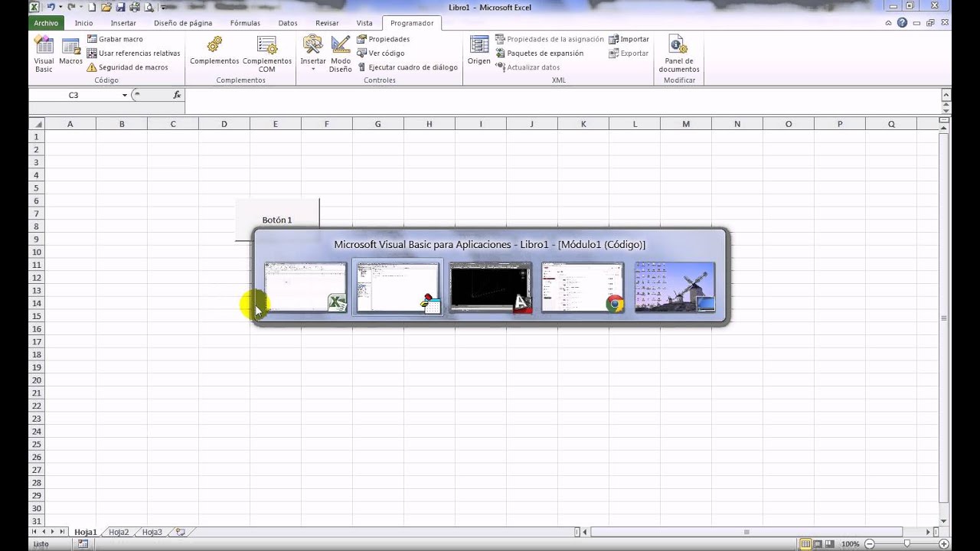The height and width of the screenshot is (551, 980).
Task: Select the Desktop thumbnail in task switcher
Action: point(675,288)
